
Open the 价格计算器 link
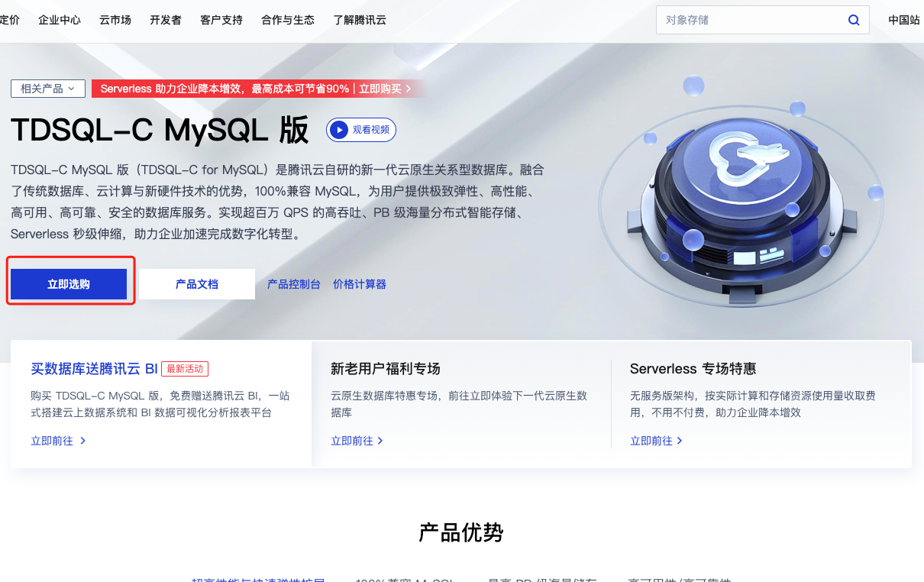click(360, 284)
